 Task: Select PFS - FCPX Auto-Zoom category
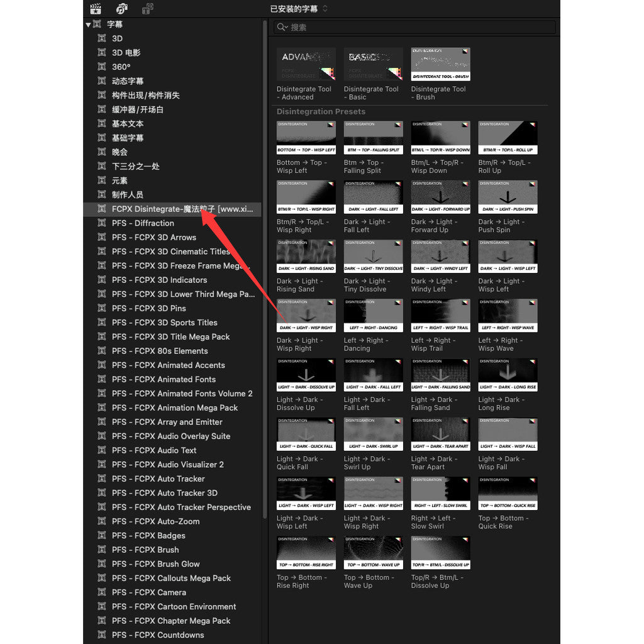172,521
